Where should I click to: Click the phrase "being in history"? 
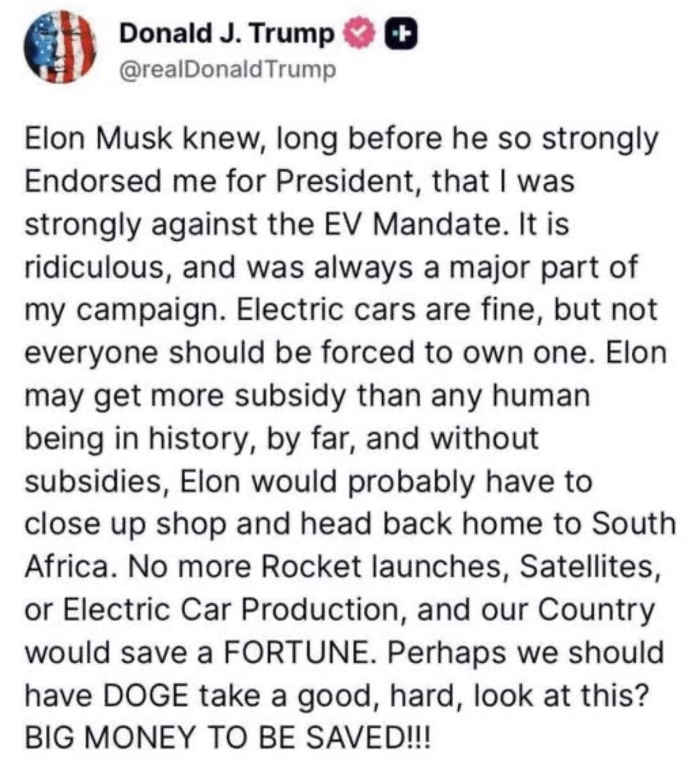(x=137, y=439)
